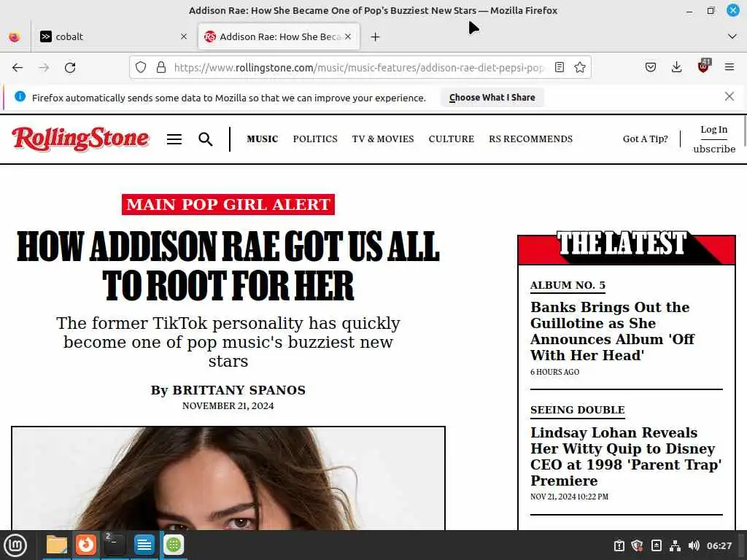
Task: Open the Terminal taskbar icon
Action: [x=115, y=545]
